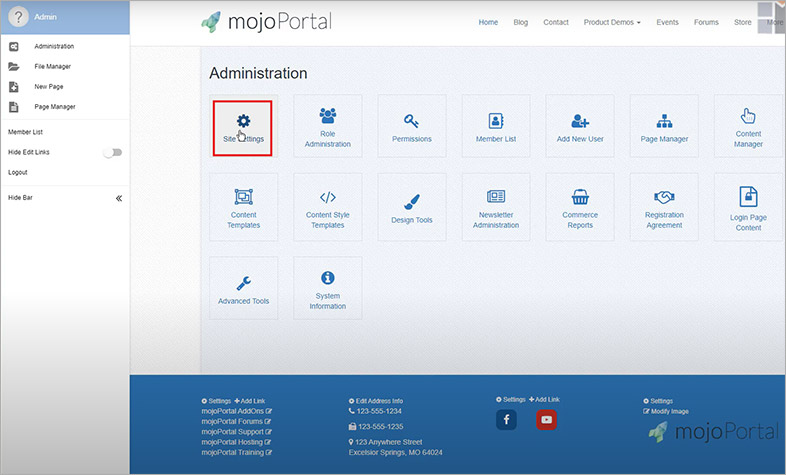Open the Design Tools brush tile
The image size is (786, 475).
pyautogui.click(x=412, y=207)
